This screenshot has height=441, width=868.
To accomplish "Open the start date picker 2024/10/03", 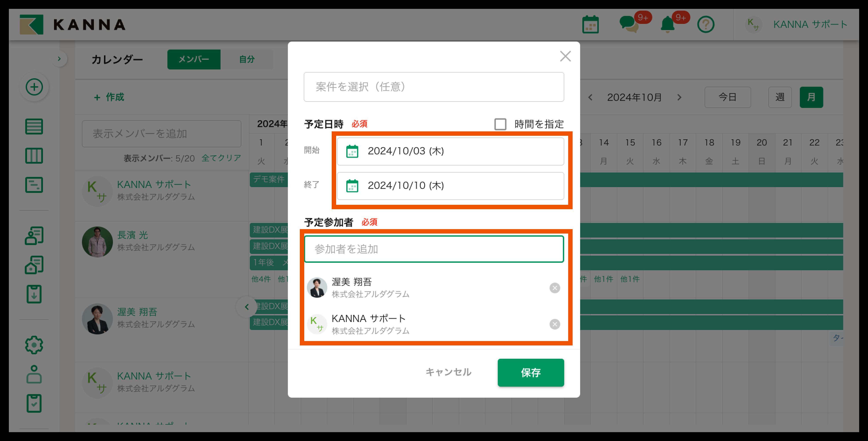I will tap(450, 151).
